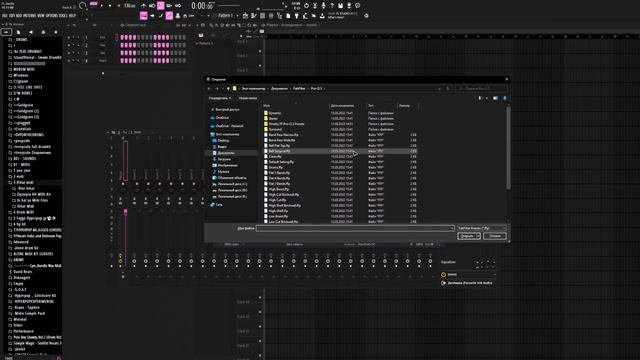
Task: Toggle first step of Kick channel
Action: [122, 37]
